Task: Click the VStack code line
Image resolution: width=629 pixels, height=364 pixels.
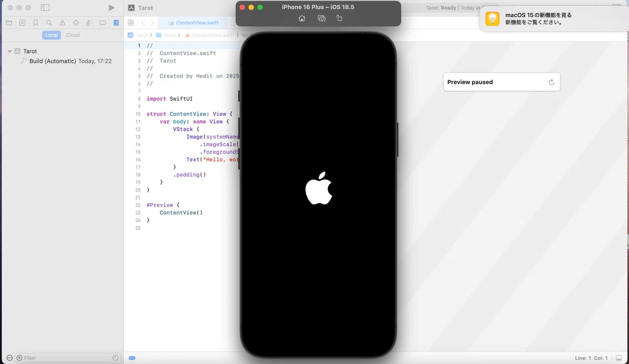Action: (x=186, y=129)
